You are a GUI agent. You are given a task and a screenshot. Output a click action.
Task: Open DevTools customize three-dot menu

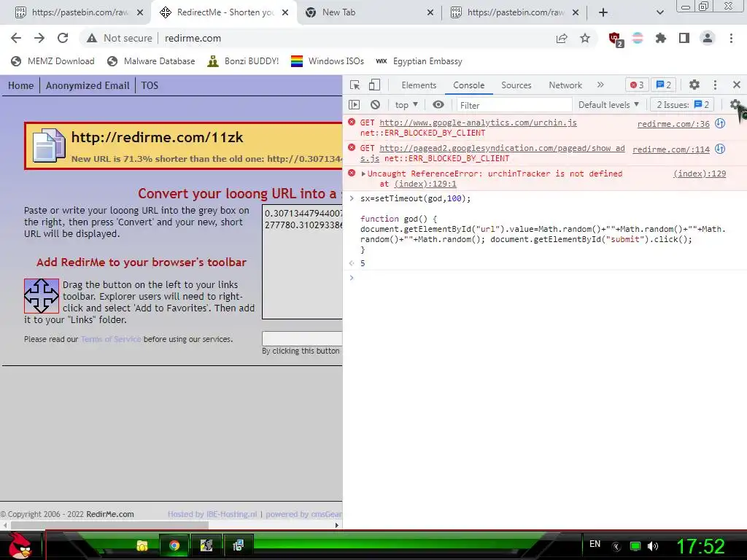[715, 85]
